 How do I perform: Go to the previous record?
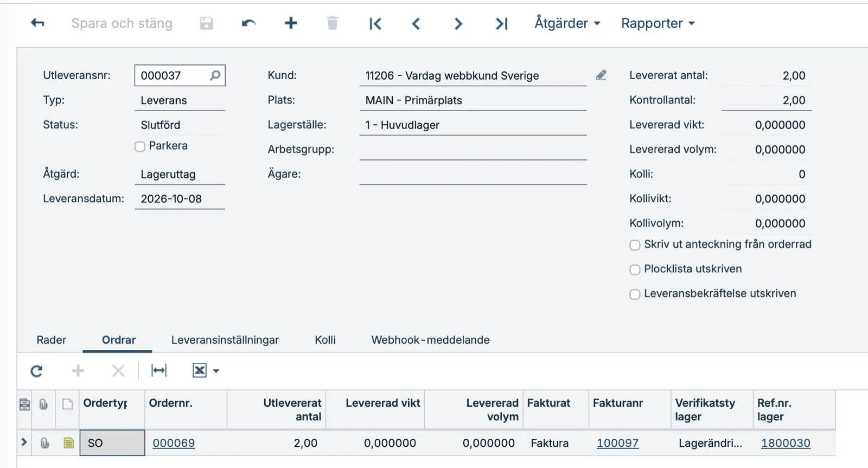click(x=416, y=23)
